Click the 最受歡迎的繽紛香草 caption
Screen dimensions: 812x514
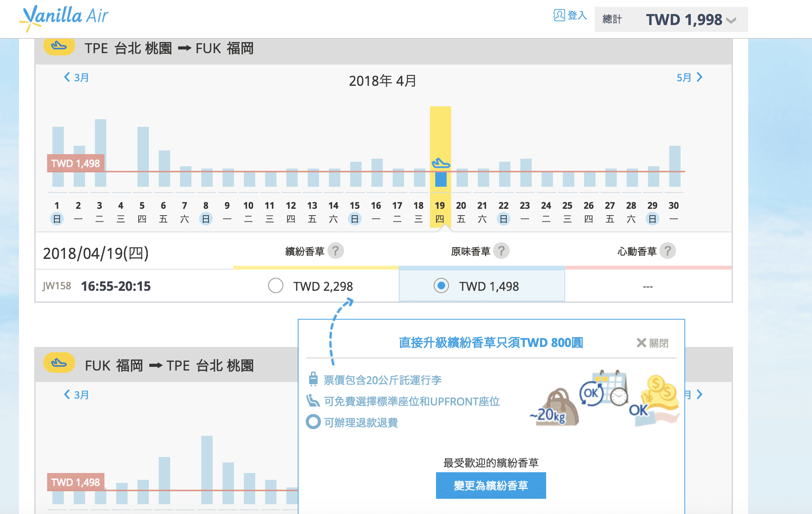pyautogui.click(x=491, y=463)
